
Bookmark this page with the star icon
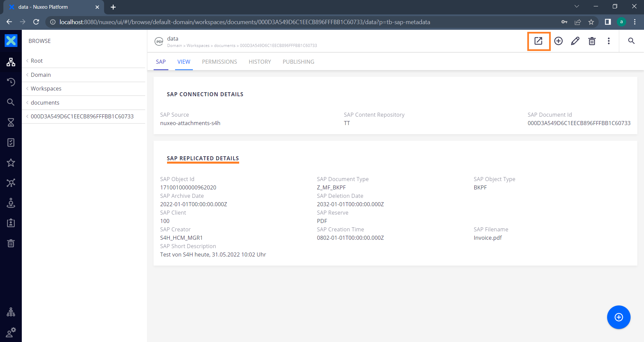[591, 22]
